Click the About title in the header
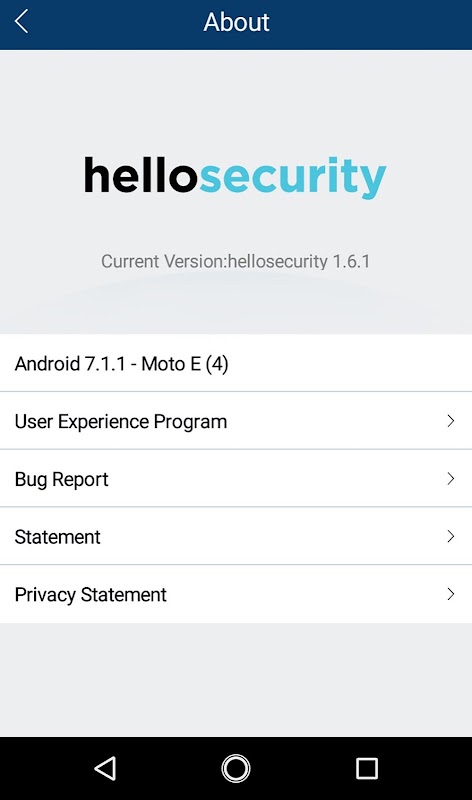This screenshot has height=800, width=472. 236,22
